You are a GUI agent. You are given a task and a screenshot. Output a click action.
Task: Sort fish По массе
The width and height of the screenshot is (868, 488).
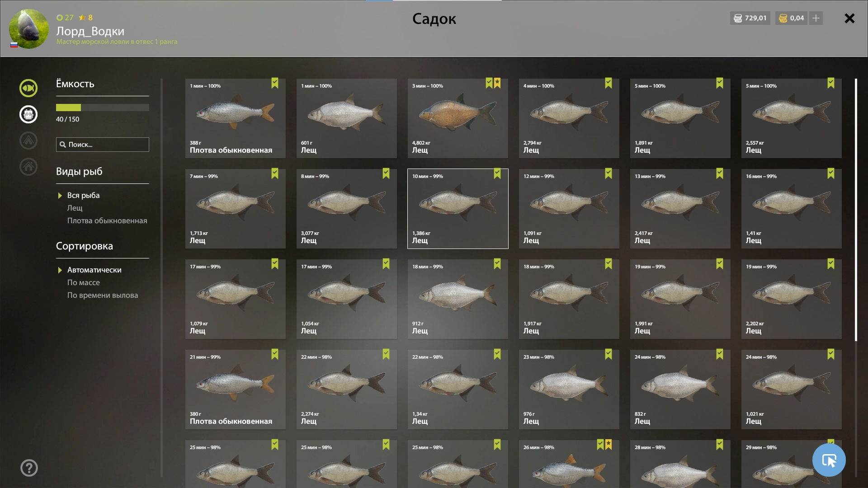pyautogui.click(x=84, y=282)
